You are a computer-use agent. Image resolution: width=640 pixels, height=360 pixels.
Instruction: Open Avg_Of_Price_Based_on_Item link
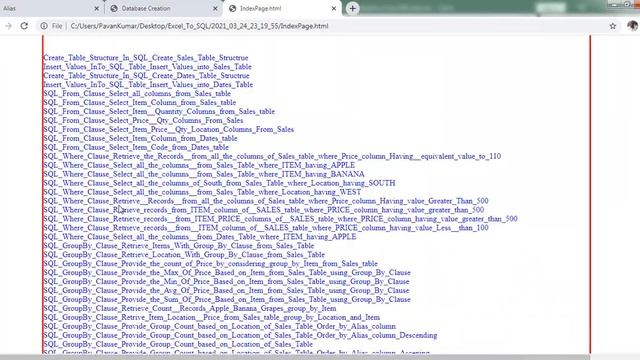coord(226,291)
